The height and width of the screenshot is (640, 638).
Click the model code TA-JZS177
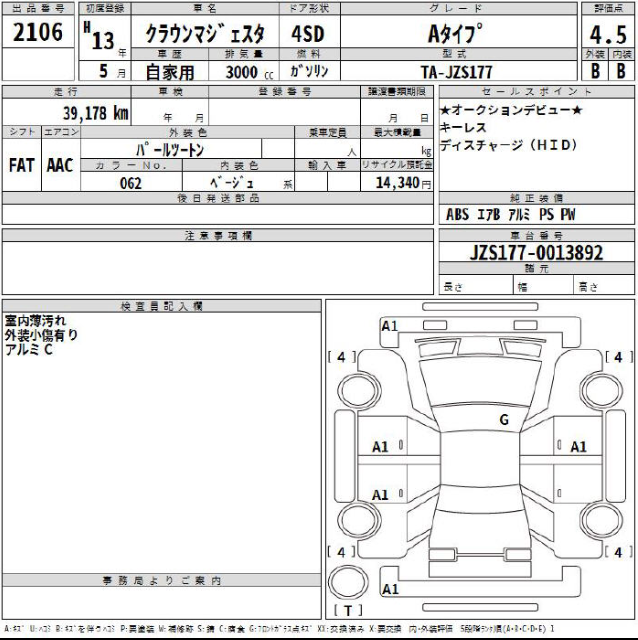pos(456,71)
